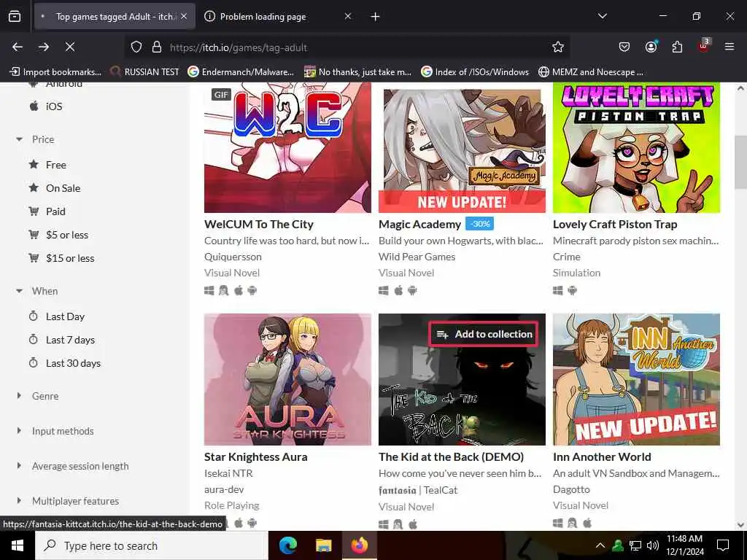Bookmark this page with star icon
This screenshot has width=747, height=560.
(558, 47)
